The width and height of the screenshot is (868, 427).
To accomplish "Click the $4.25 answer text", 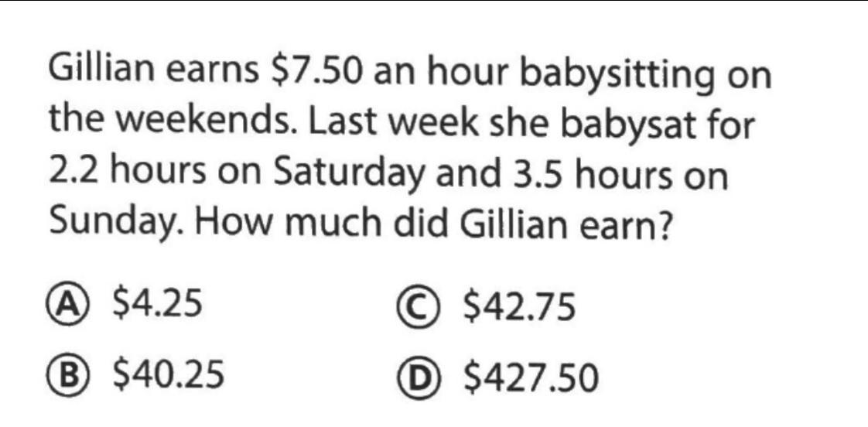I will pos(157,304).
